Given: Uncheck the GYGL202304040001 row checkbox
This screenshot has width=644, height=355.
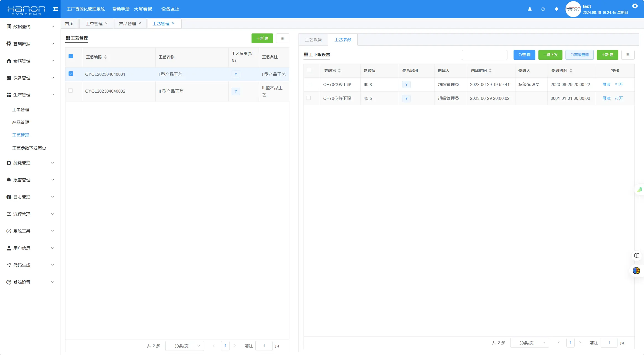Looking at the screenshot, I should point(71,74).
